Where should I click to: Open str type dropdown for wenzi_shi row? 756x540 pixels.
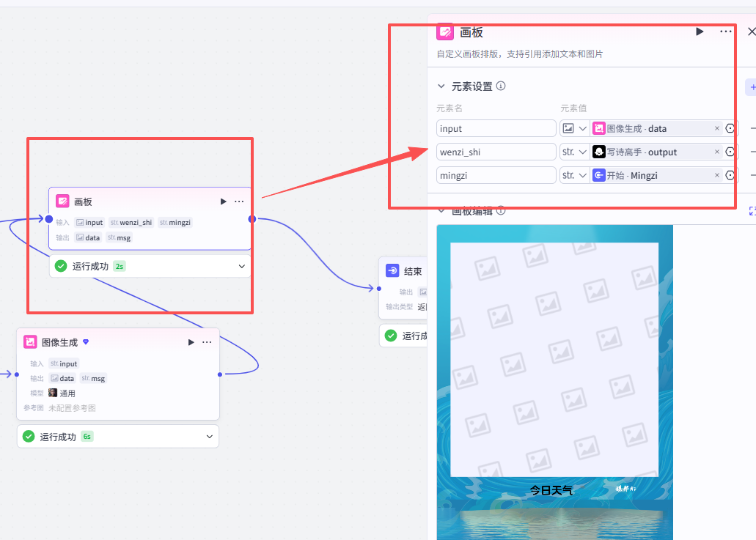[x=575, y=152]
